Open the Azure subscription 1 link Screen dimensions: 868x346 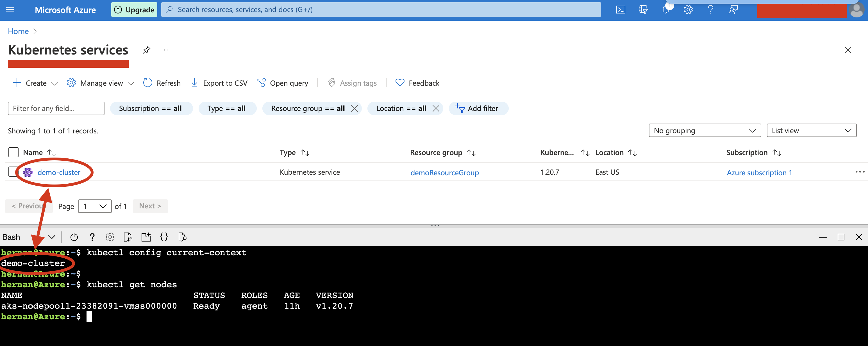tap(759, 172)
